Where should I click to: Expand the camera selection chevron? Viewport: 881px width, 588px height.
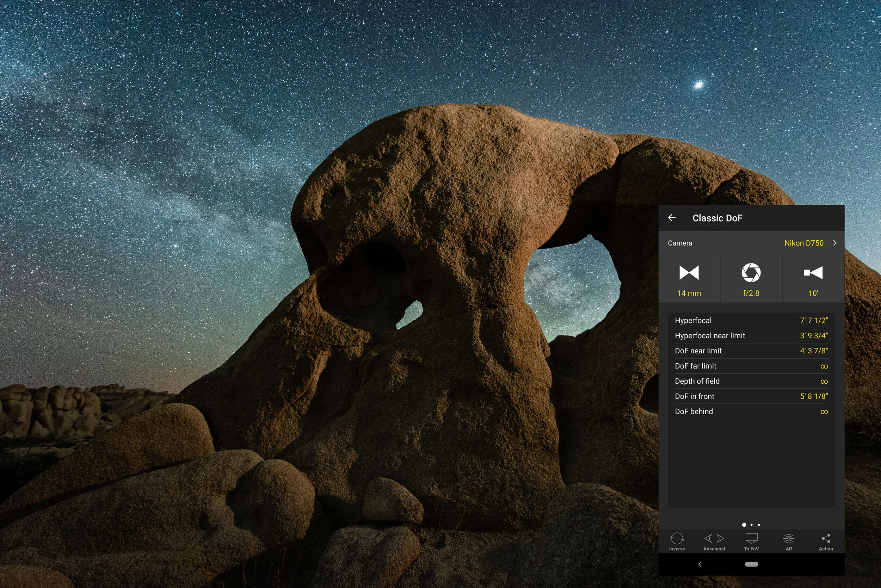click(835, 243)
